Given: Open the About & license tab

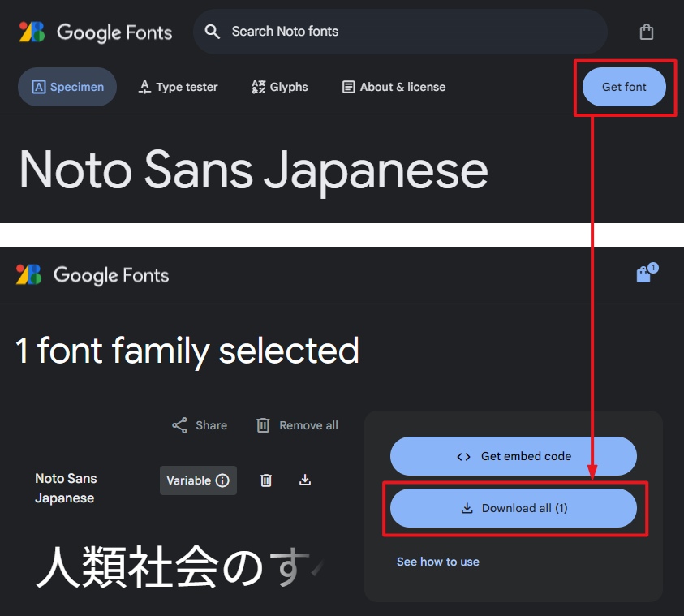Looking at the screenshot, I should 394,87.
